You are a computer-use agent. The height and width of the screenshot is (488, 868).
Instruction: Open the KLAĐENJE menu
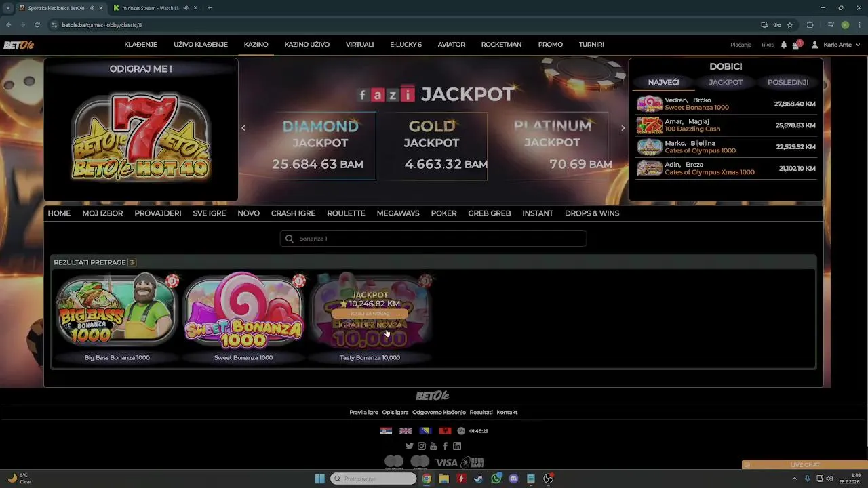click(x=140, y=45)
